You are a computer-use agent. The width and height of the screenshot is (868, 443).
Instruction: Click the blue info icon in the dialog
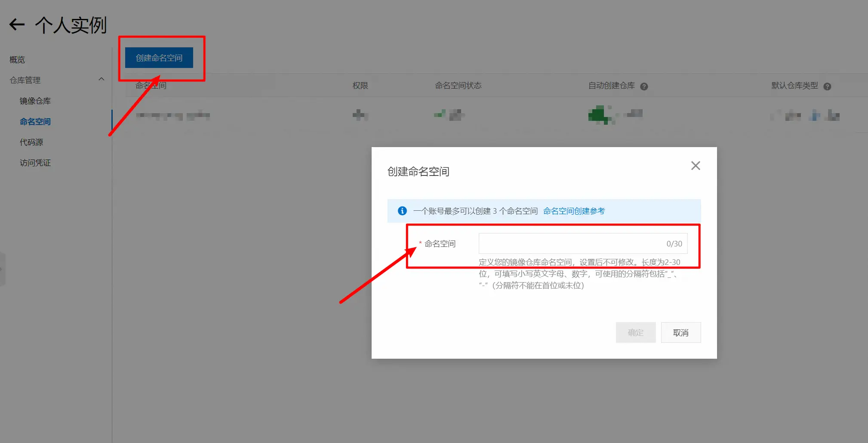[x=402, y=211]
